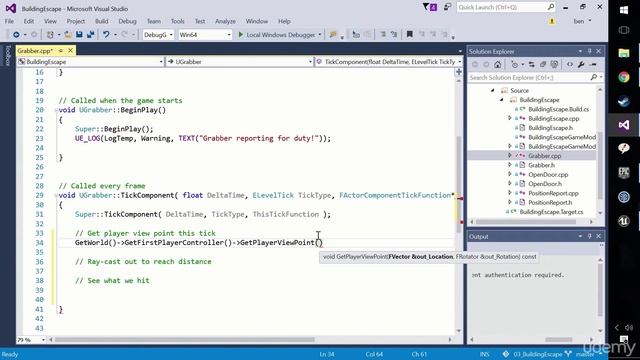
Task: Open File Explorer from the taskbar
Action: tap(624, 53)
